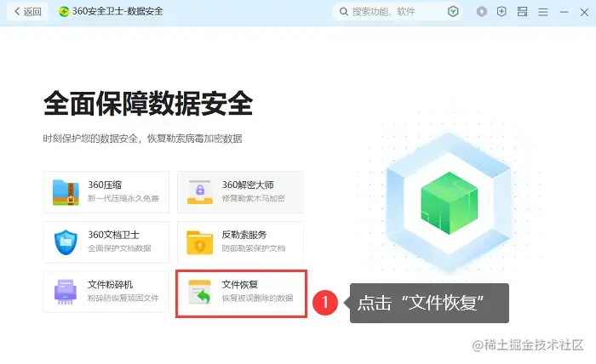Open the window layout icon in title bar
596x364 pixels.
(522, 12)
